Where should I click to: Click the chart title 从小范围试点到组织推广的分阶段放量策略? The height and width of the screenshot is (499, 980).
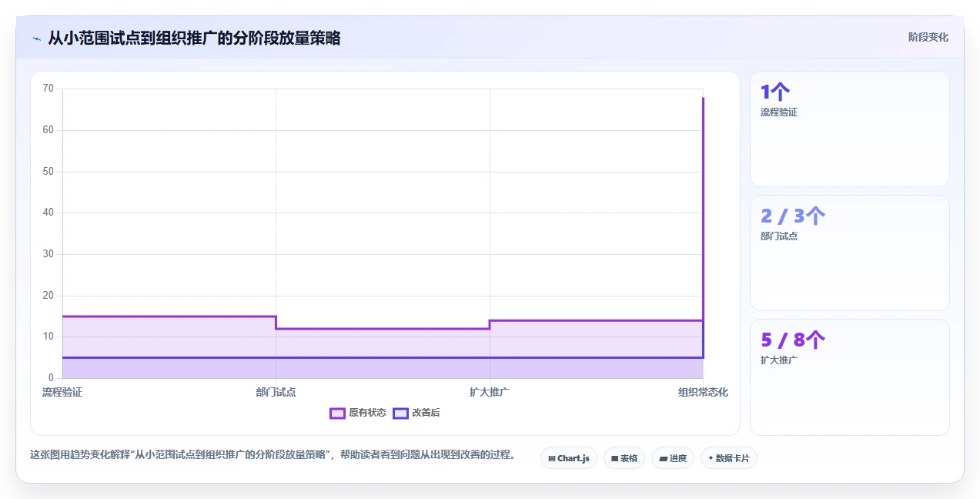194,38
